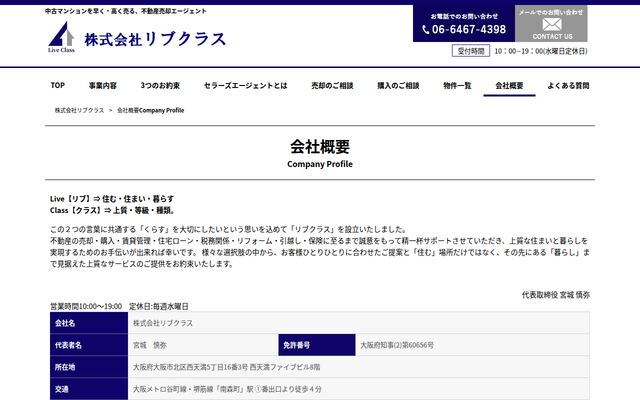Open セラーズエージェントとは in the navigation

click(245, 85)
